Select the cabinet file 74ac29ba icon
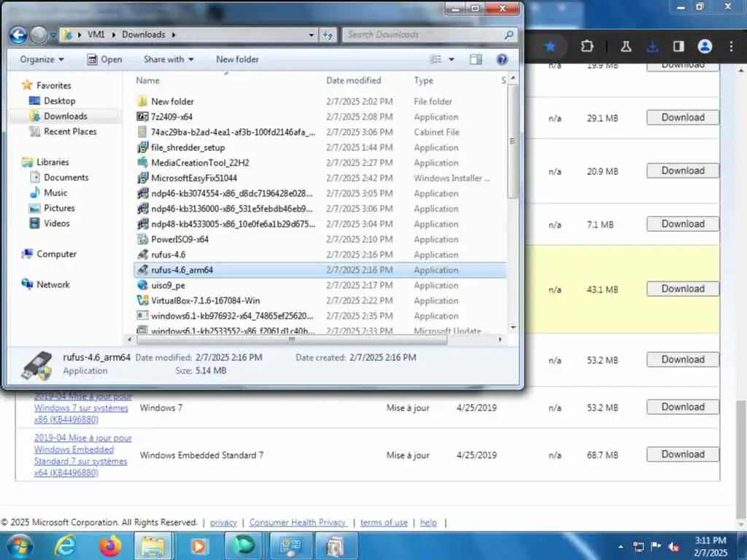The width and height of the screenshot is (747, 560). (x=142, y=132)
